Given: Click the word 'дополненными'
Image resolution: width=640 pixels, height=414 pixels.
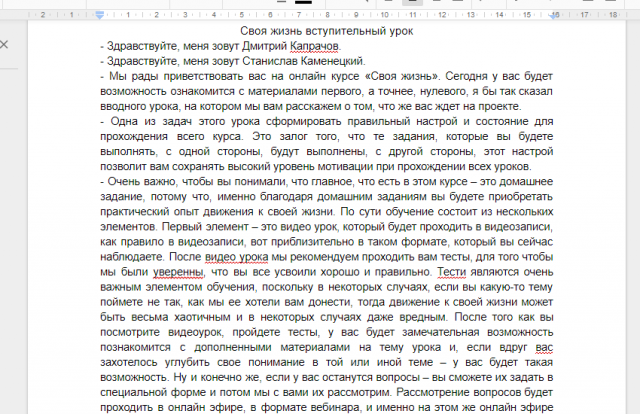Looking at the screenshot, I should click(233, 347).
